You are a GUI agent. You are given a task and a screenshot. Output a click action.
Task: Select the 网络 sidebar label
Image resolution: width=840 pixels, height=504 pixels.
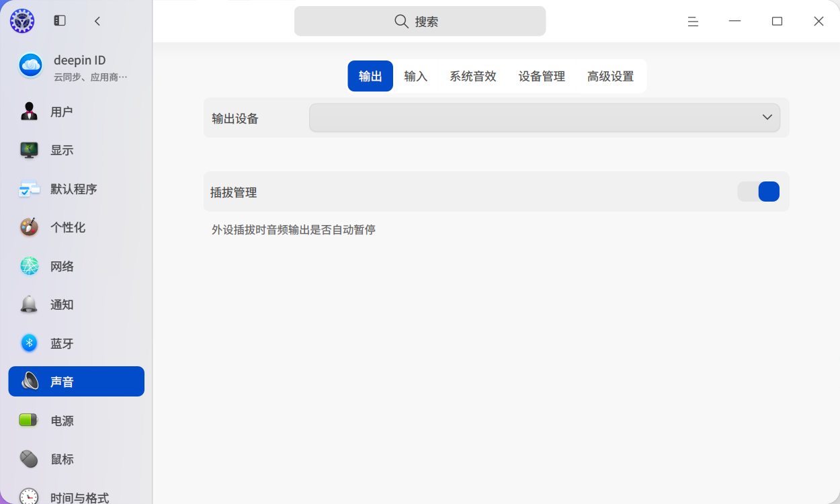pyautogui.click(x=62, y=266)
